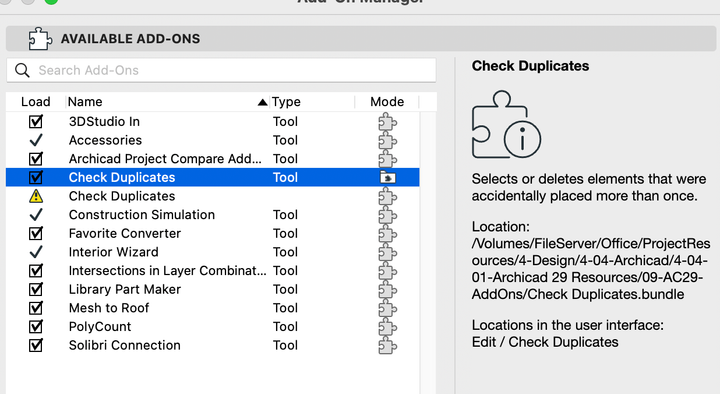The width and height of the screenshot is (720, 394).
Task: Click the mode icon for Favorite Converter
Action: point(388,234)
